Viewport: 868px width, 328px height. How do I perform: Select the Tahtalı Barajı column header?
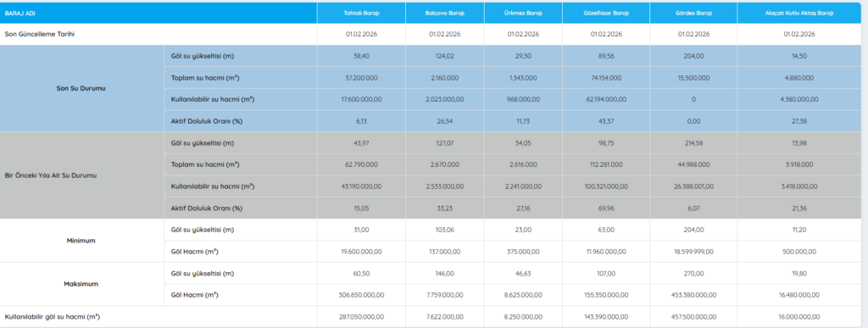361,13
